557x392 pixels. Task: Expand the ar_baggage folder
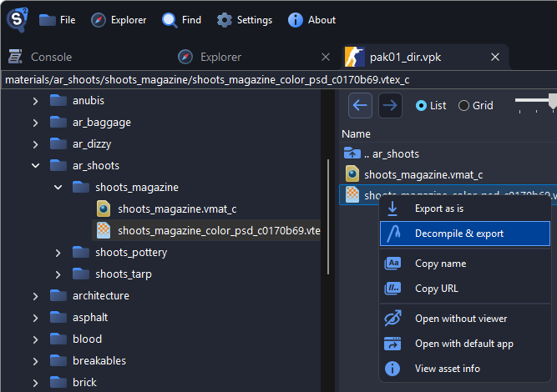point(35,123)
